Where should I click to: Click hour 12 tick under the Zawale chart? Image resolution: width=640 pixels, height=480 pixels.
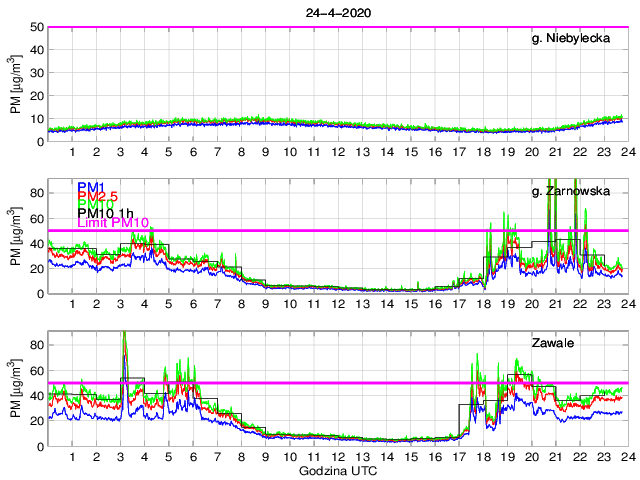pos(337,457)
